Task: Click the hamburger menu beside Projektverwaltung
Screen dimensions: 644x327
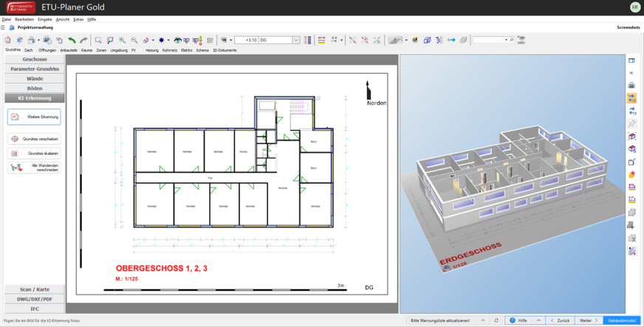Action: click(3, 27)
